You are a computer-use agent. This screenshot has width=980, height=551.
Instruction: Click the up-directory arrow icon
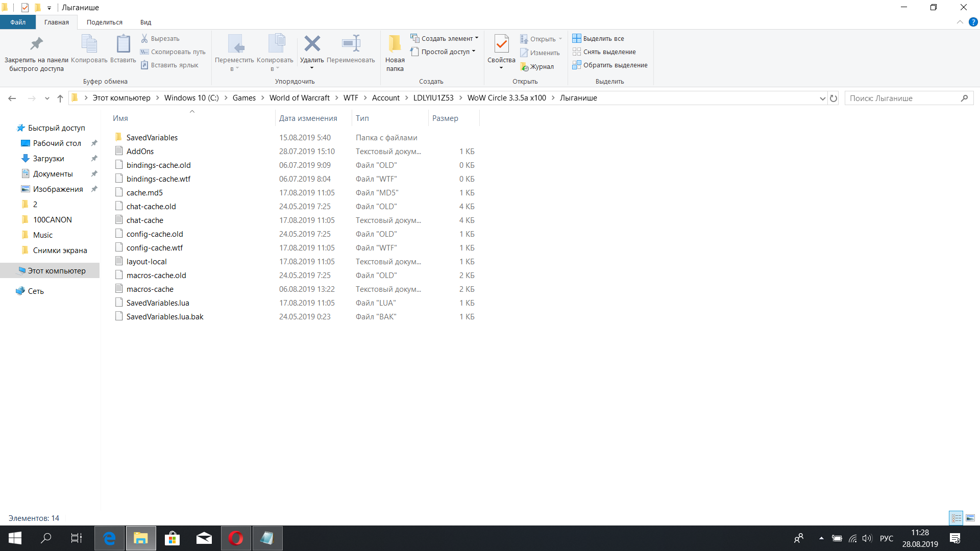pos(60,98)
